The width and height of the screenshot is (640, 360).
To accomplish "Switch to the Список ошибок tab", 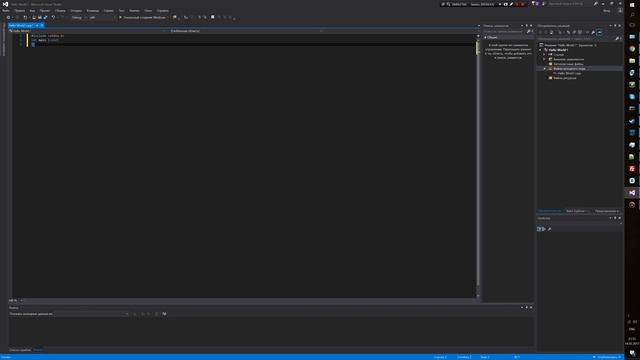I will [x=20, y=350].
